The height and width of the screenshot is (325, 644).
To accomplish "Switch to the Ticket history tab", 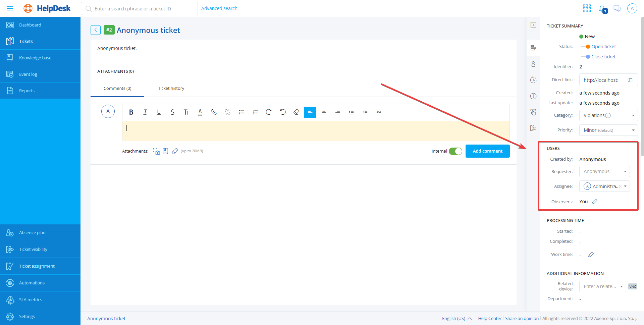I will click(x=171, y=89).
